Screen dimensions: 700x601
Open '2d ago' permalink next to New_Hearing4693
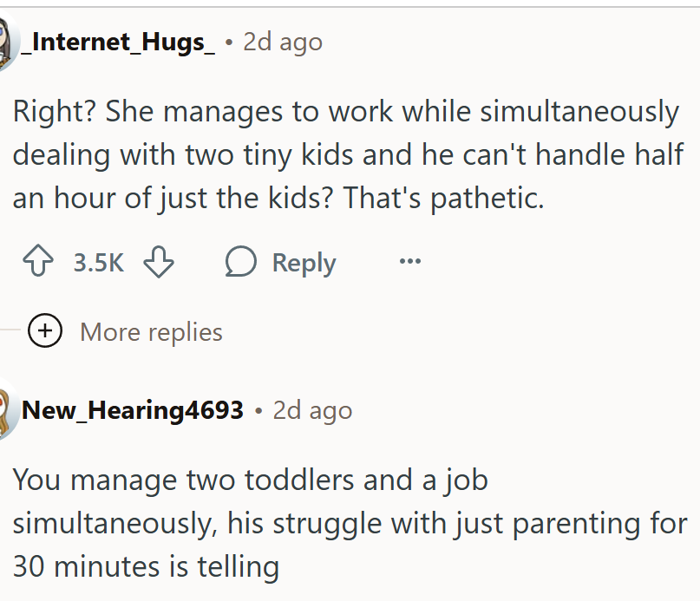312,409
